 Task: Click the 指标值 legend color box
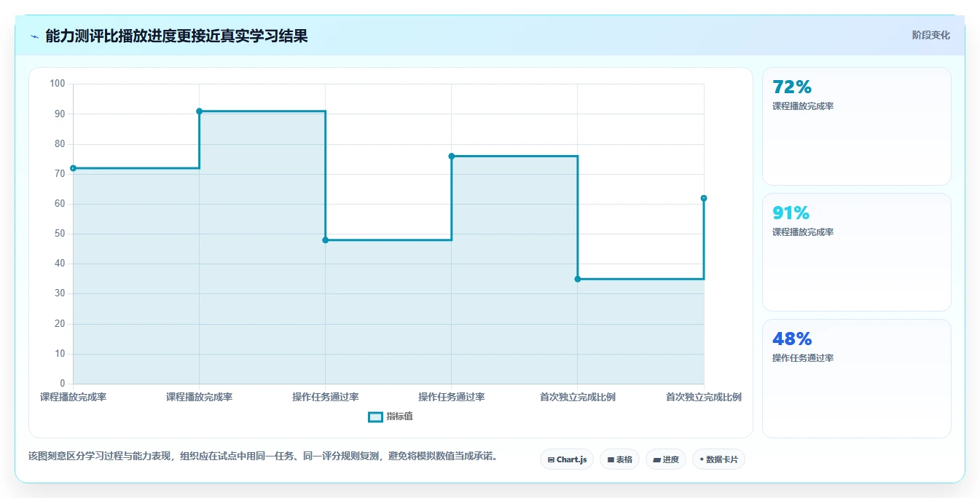click(375, 417)
